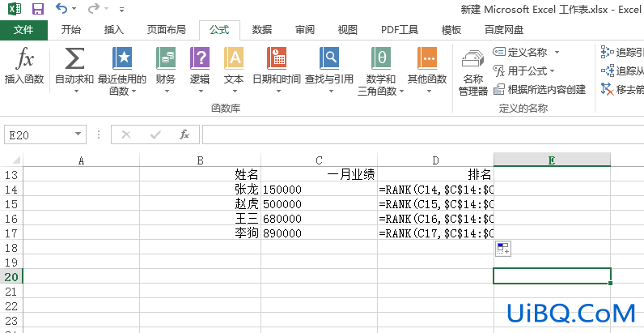Click the Excel application logo icon
Viewport: 644px width, 333px height.
pos(15,9)
